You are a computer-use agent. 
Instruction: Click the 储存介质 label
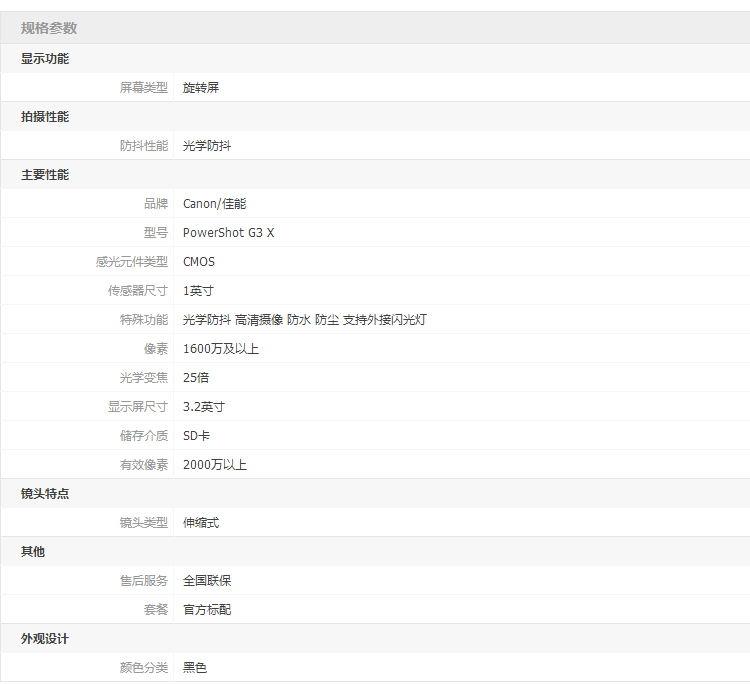[143, 436]
